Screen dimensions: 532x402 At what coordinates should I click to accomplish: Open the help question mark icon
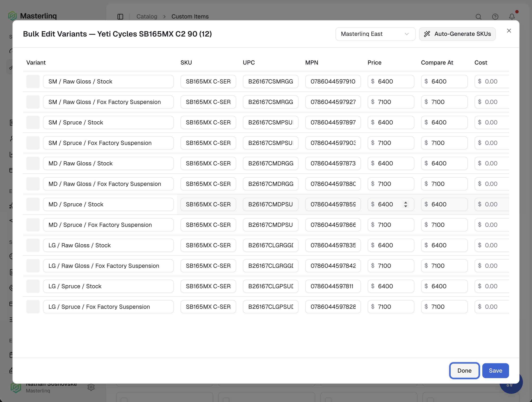point(495,16)
